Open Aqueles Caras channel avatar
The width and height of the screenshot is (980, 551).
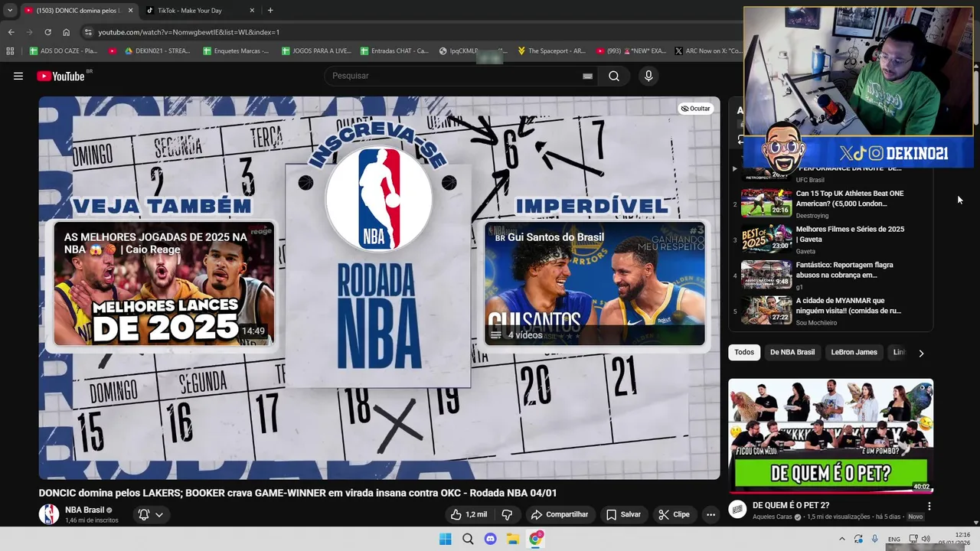click(737, 510)
